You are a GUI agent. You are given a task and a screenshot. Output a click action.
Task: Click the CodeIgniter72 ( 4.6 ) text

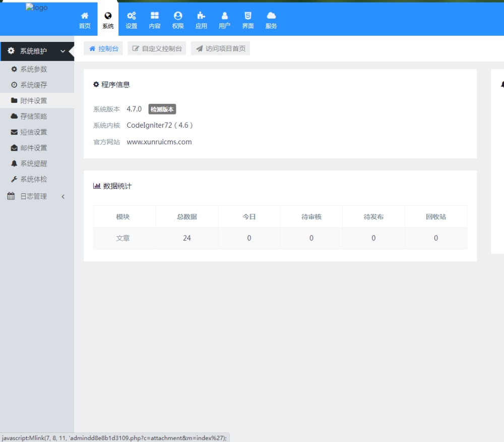(160, 125)
